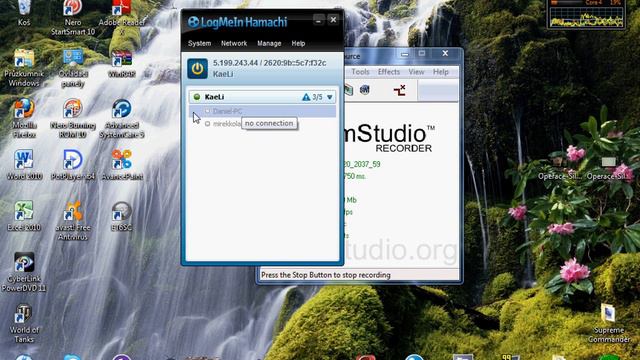This screenshot has width=640, height=360.
Task: Select the avast! Free Antivirus desktop icon
Action: [x=73, y=220]
